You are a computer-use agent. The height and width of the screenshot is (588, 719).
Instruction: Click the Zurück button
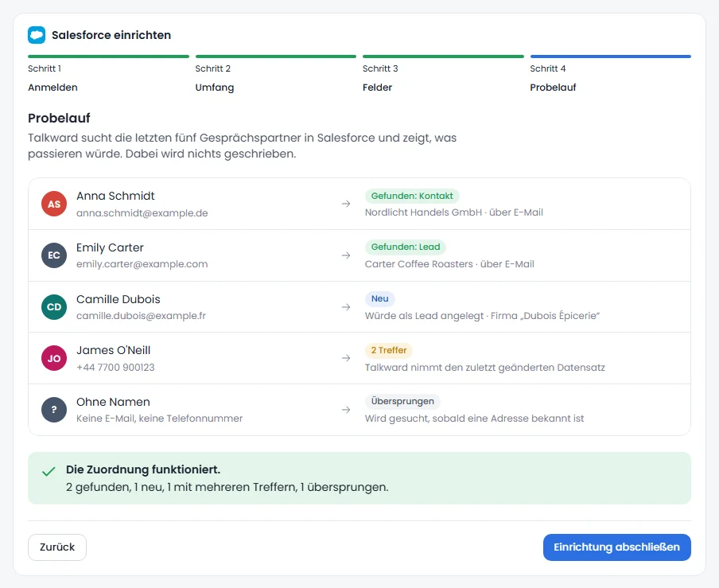(x=57, y=547)
